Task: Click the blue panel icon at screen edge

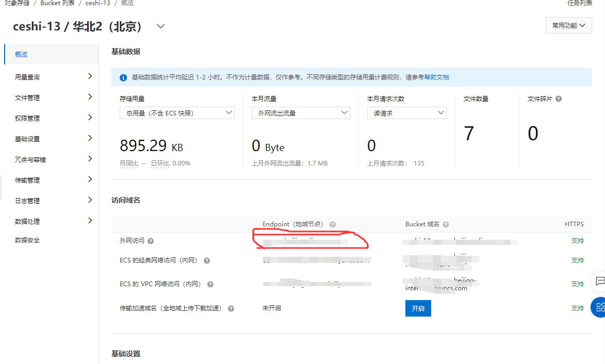Action: tap(598, 307)
